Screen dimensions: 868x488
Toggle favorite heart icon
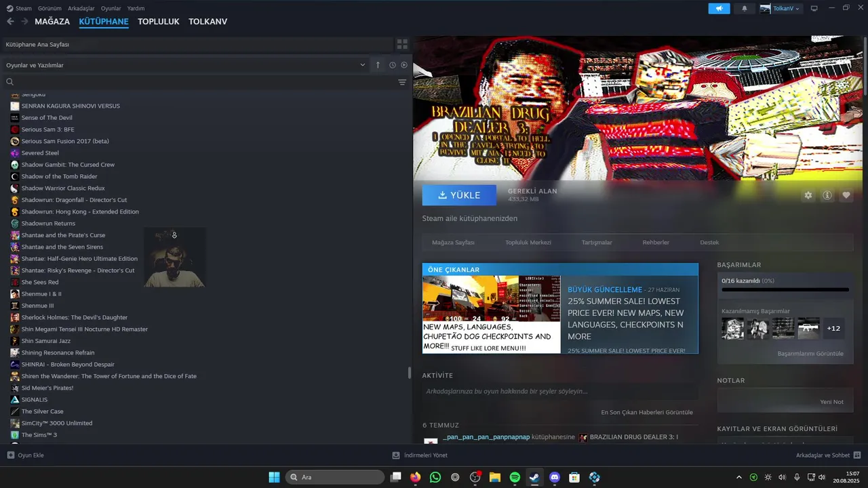846,195
